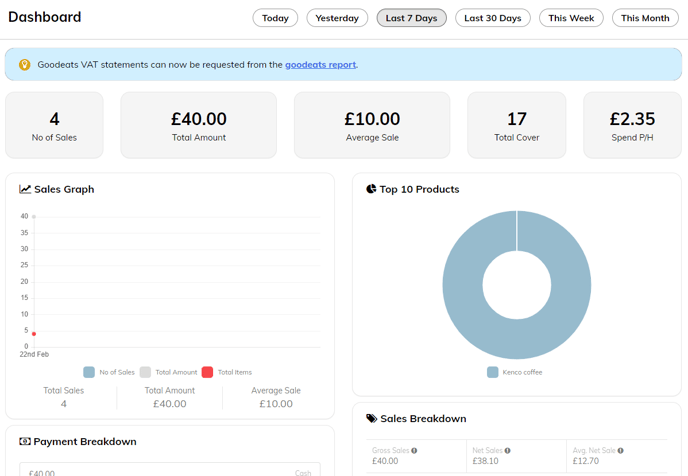This screenshot has height=476, width=688.
Task: Click the Total Cover card showing 17
Action: (x=517, y=125)
